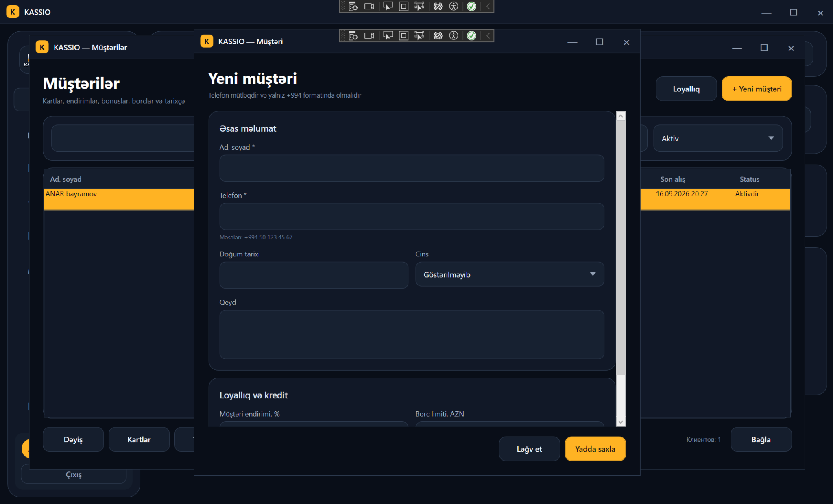Click accessibility person icon in main KASSIO toolbar
The width and height of the screenshot is (833, 504).
tap(454, 7)
